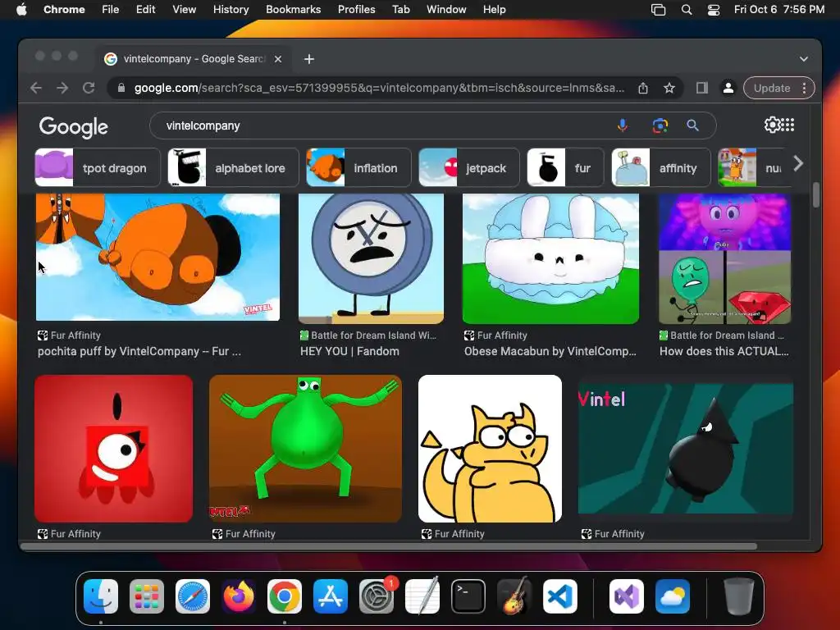Open Visual Studio Code from dock

coord(560,596)
